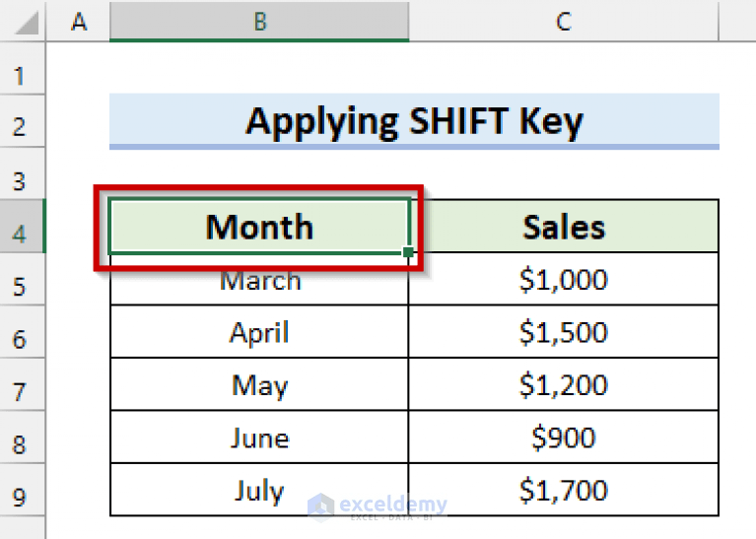This screenshot has height=539, width=756.
Task: Select the cell containing June
Action: (x=259, y=438)
